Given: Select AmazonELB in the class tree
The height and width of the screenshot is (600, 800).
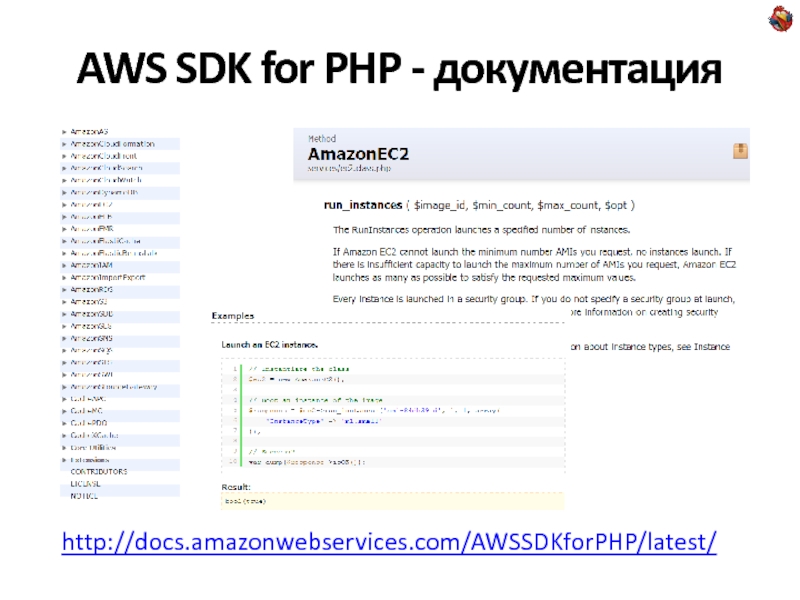Looking at the screenshot, I should tap(91, 217).
